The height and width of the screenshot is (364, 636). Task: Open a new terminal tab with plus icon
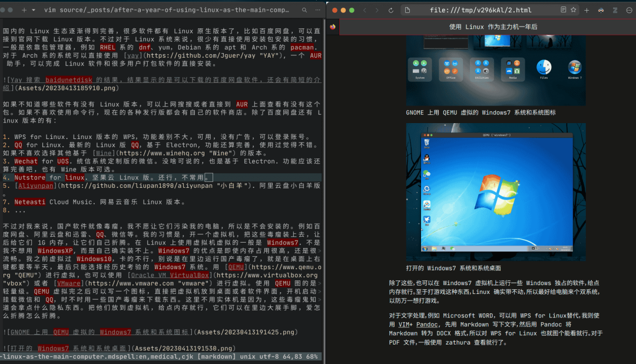(x=24, y=10)
